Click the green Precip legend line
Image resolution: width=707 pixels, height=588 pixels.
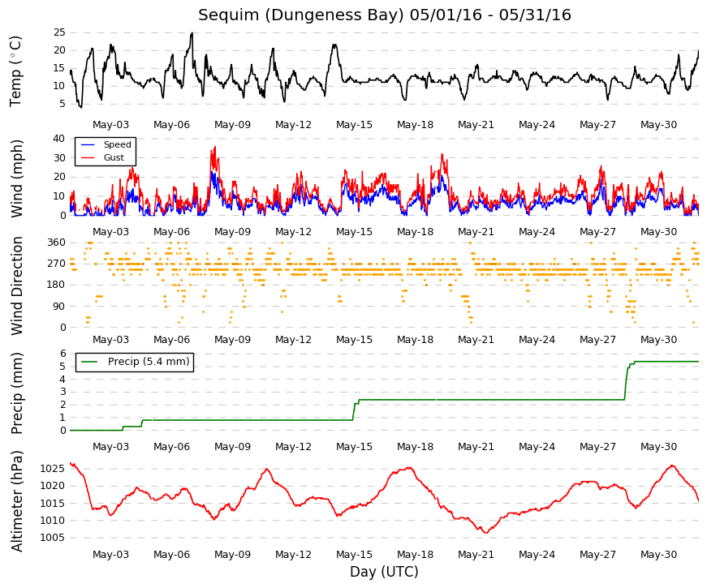(x=88, y=362)
